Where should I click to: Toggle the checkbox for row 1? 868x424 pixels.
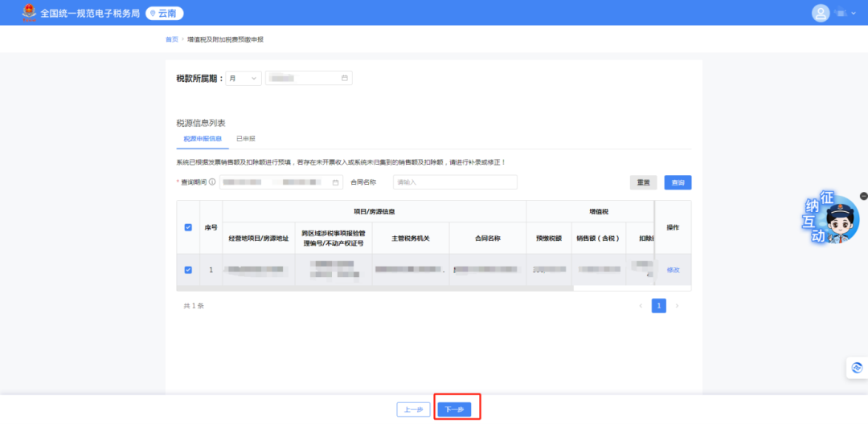188,270
